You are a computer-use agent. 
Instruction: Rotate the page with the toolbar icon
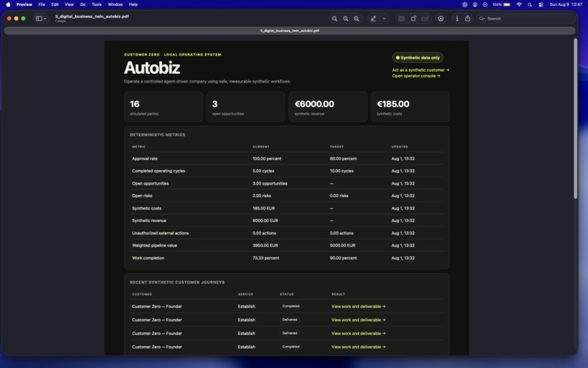(x=413, y=18)
